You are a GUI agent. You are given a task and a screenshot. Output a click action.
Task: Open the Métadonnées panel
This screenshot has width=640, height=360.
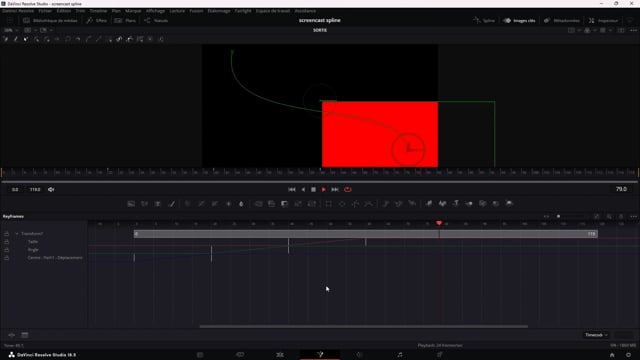click(562, 20)
